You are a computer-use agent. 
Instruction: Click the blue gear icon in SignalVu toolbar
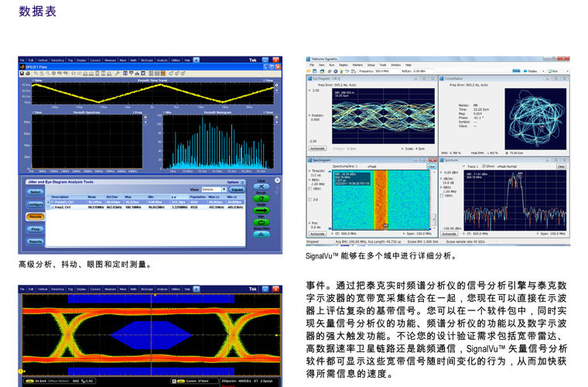336,71
